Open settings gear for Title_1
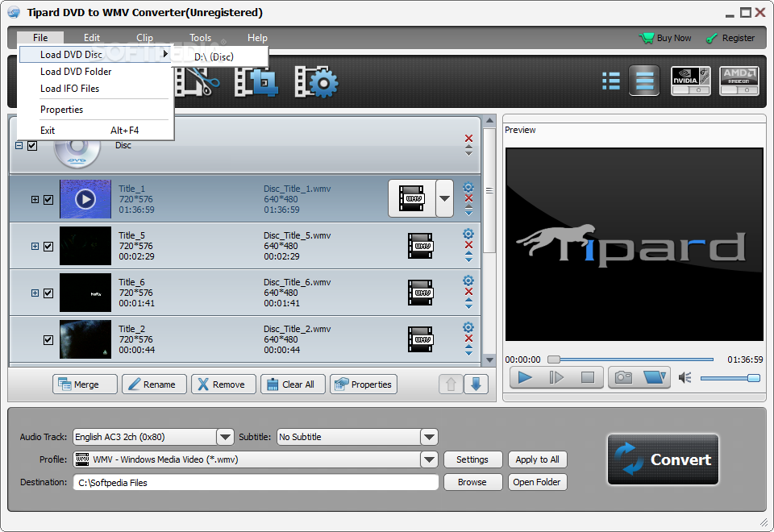This screenshot has width=774, height=532. (x=468, y=187)
